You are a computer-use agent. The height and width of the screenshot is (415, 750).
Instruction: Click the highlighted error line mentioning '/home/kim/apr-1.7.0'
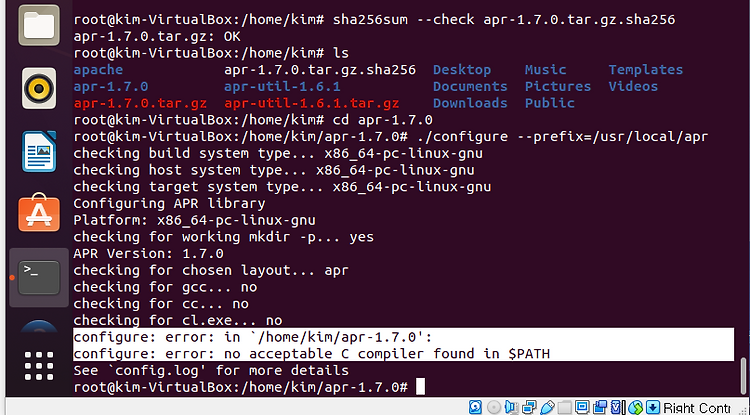point(253,337)
